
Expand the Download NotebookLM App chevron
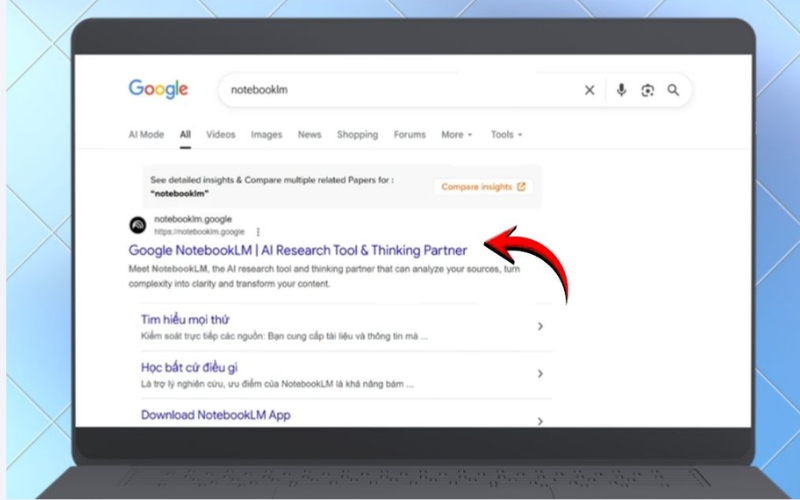pos(540,421)
